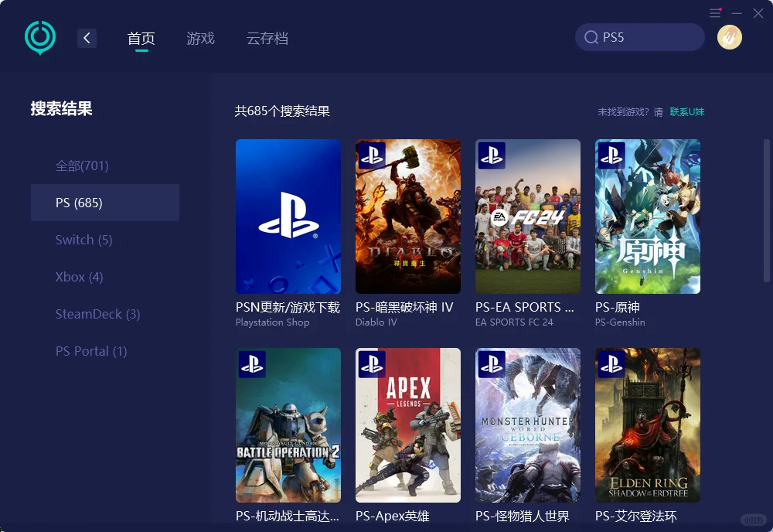Screen dimensions: 773x532
Task: Click the PlayStation badge on Diablo cover
Action: pos(372,155)
